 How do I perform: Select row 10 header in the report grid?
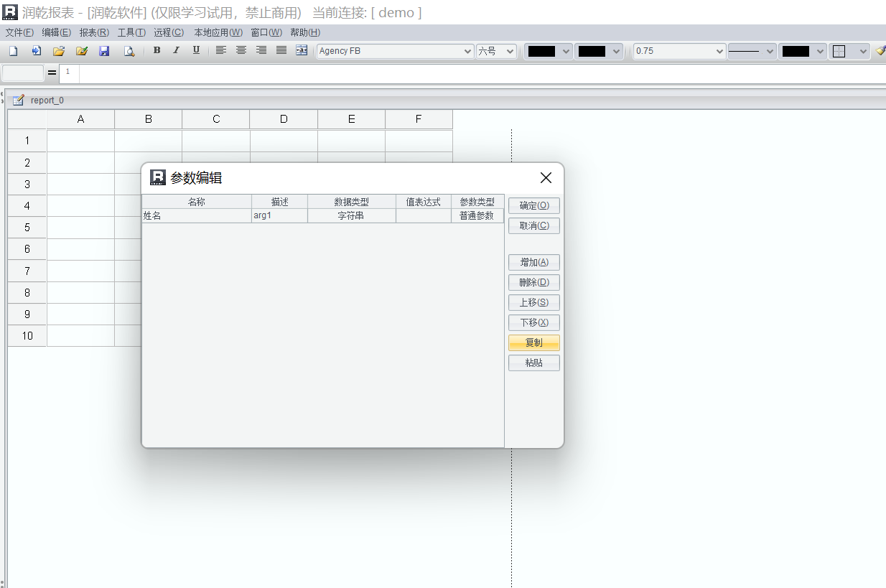[x=27, y=335]
